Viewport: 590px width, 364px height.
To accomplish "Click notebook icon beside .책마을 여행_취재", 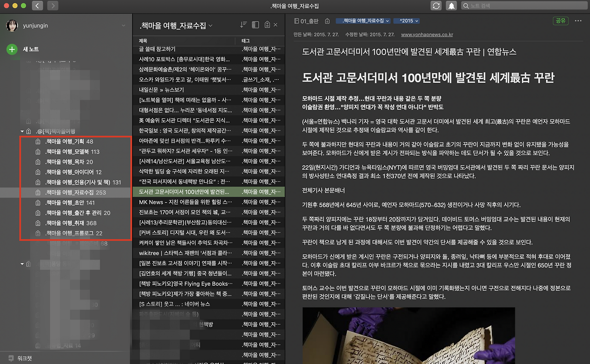I will (37, 223).
